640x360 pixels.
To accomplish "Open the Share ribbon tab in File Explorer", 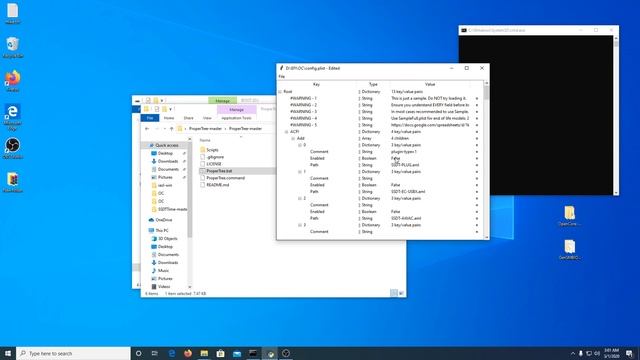I will point(189,118).
